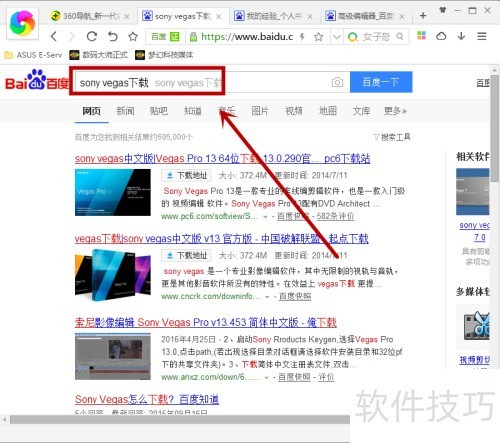The height and width of the screenshot is (443, 500).
Task: Click the Vegas boxes thumbnail in second result
Action: coord(113,275)
